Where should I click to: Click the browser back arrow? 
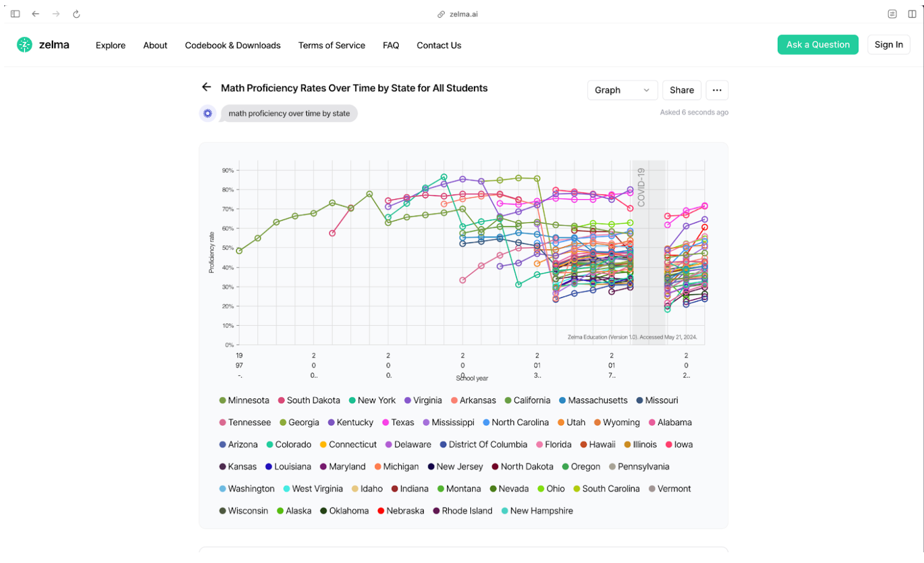point(36,14)
